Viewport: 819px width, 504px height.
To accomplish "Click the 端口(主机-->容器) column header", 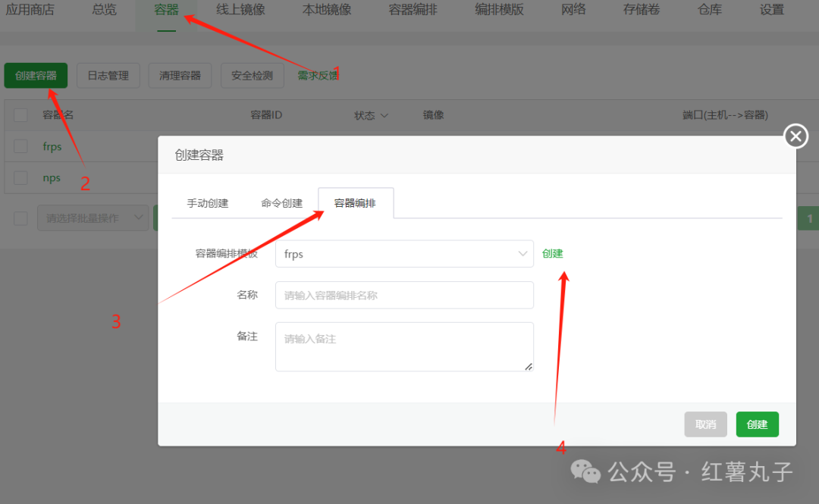I will coord(725,115).
